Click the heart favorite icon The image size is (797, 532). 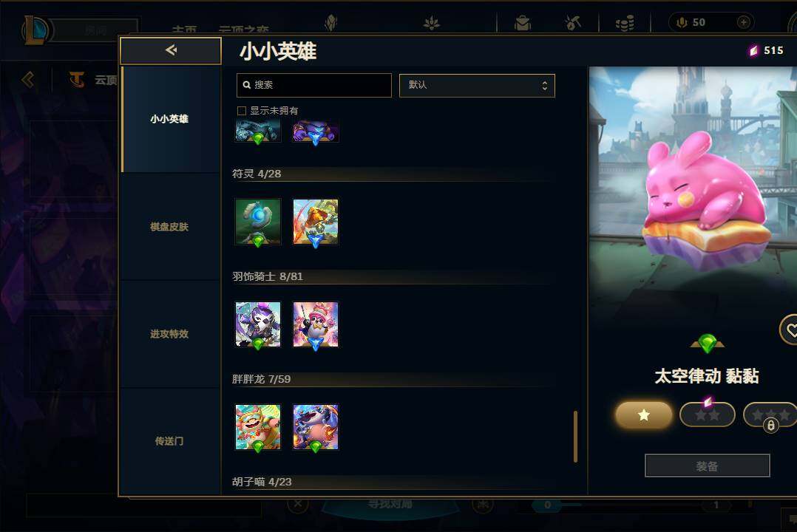[790, 330]
